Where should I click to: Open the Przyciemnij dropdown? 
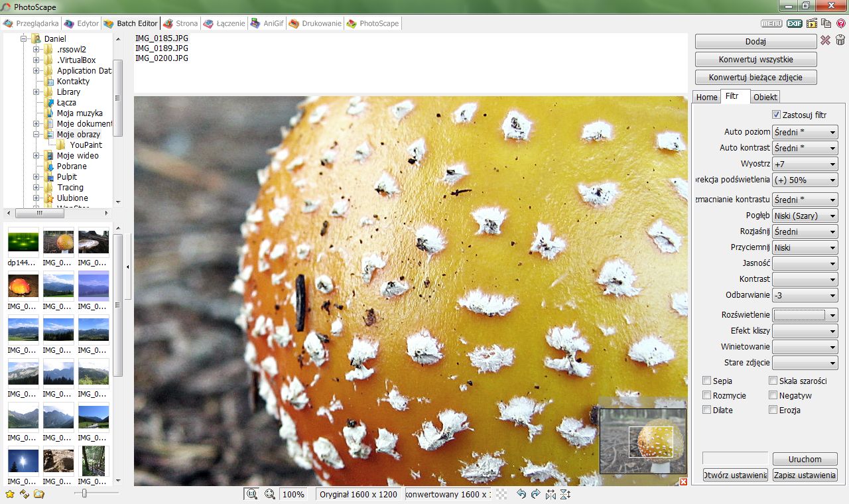pos(805,247)
